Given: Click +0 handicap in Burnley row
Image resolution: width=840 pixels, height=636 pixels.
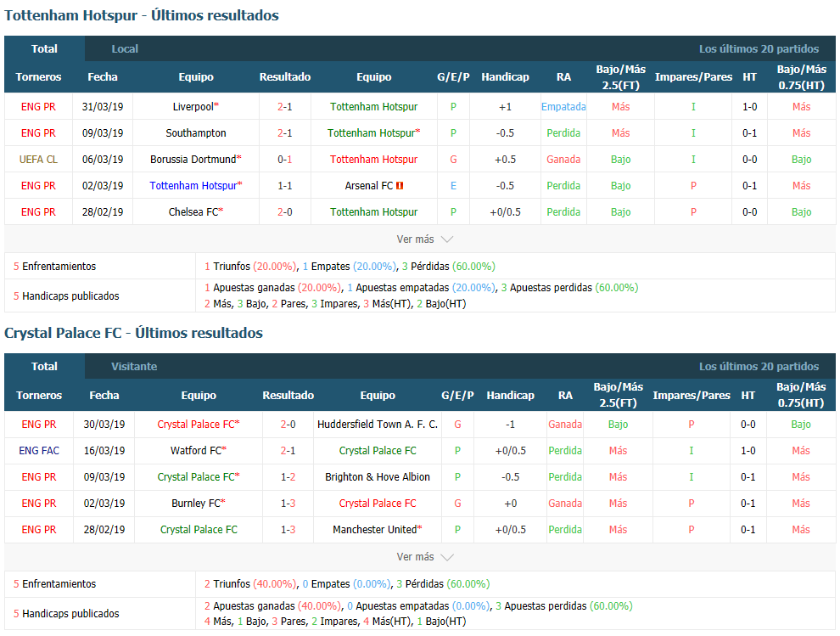Looking at the screenshot, I should [x=510, y=503].
